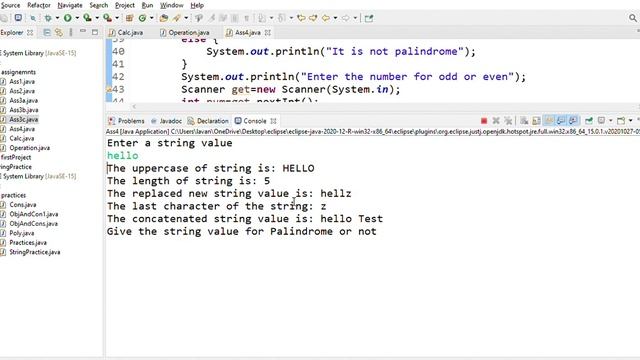Click the Next Annotation arrow icon
Screen dimensions: 640x360
(x=313, y=18)
